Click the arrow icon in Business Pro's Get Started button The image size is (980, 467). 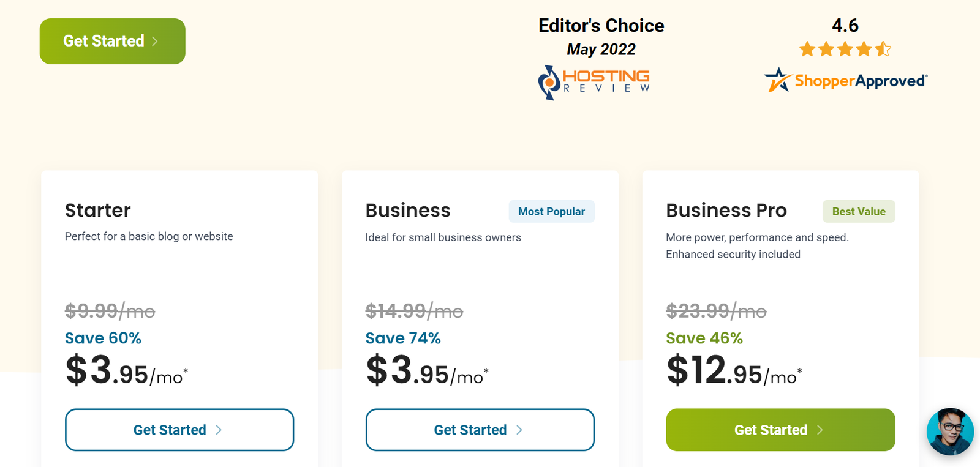(820, 430)
